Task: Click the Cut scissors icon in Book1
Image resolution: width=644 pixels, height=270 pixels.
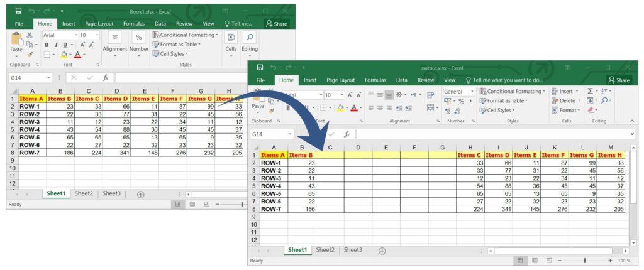Action: (x=29, y=36)
